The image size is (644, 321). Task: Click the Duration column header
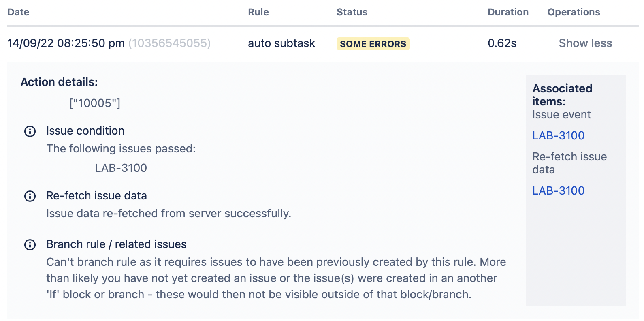[508, 12]
